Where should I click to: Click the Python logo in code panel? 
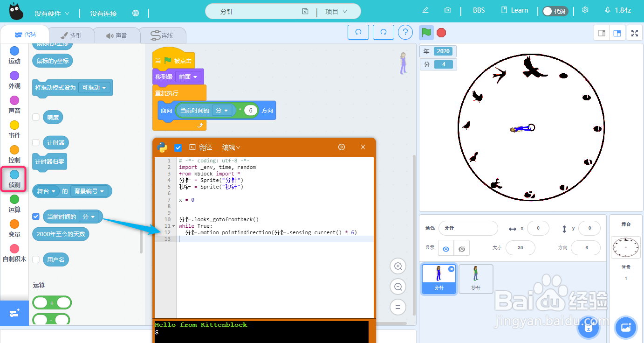click(162, 147)
